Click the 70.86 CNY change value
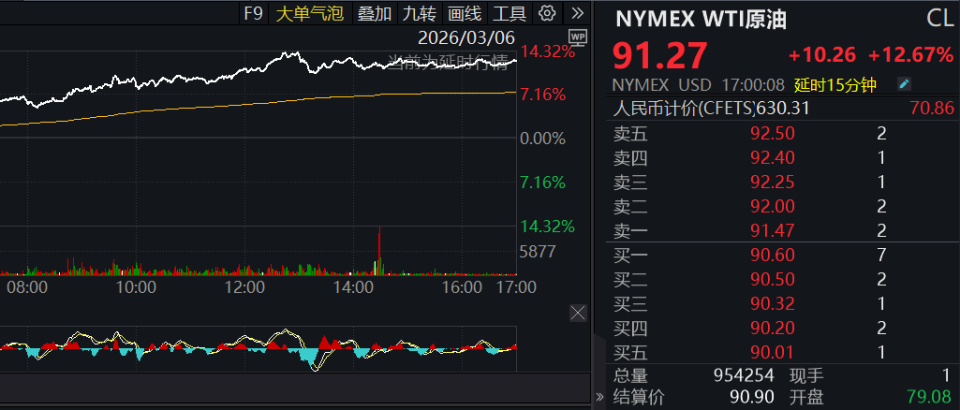 click(x=932, y=108)
